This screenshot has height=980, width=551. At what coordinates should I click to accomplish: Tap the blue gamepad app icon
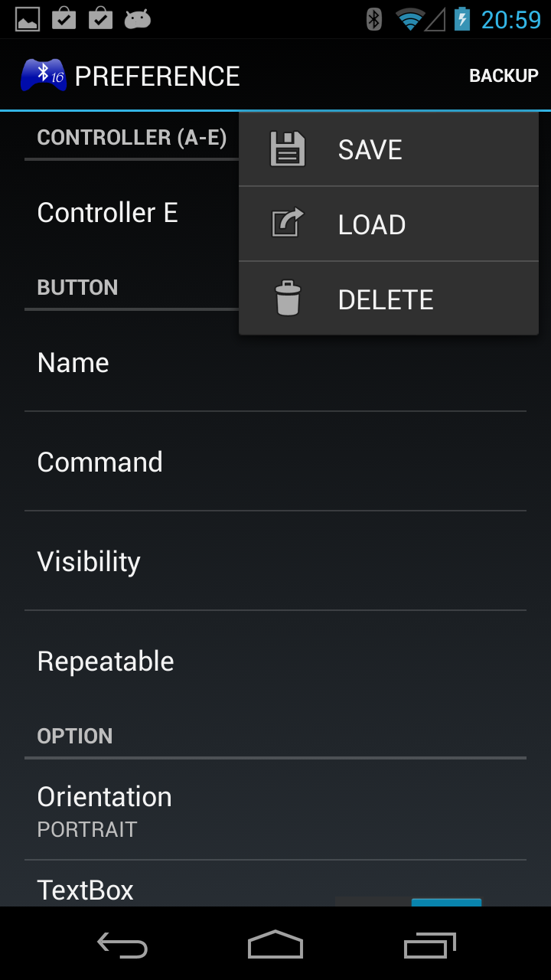point(44,75)
